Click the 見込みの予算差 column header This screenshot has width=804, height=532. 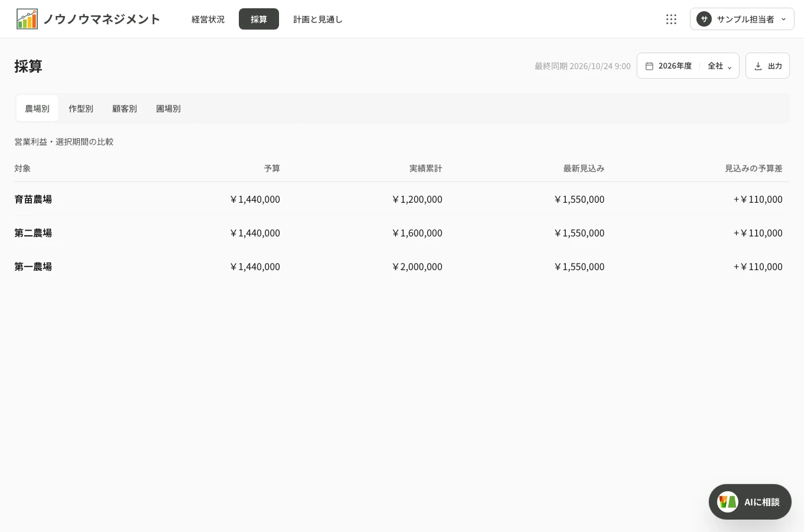point(754,168)
